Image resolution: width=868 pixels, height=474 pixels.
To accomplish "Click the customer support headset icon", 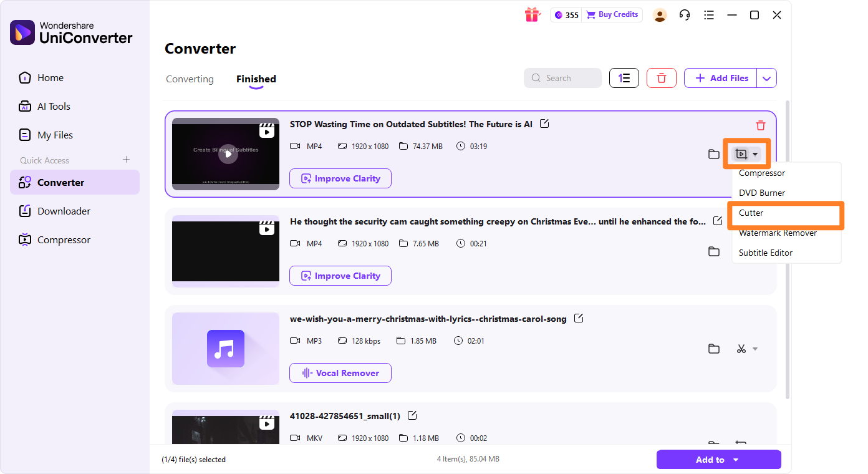I will [684, 14].
